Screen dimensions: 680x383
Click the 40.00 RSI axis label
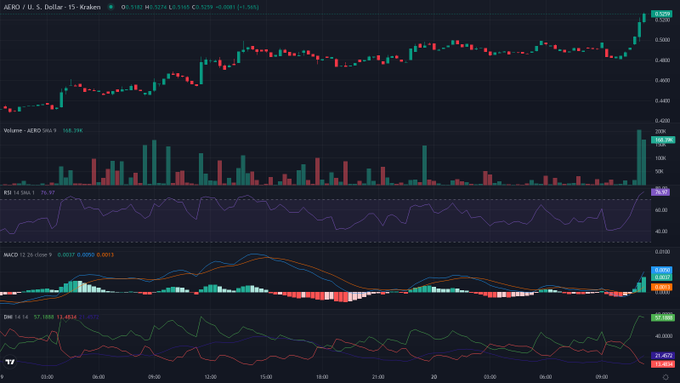661,232
